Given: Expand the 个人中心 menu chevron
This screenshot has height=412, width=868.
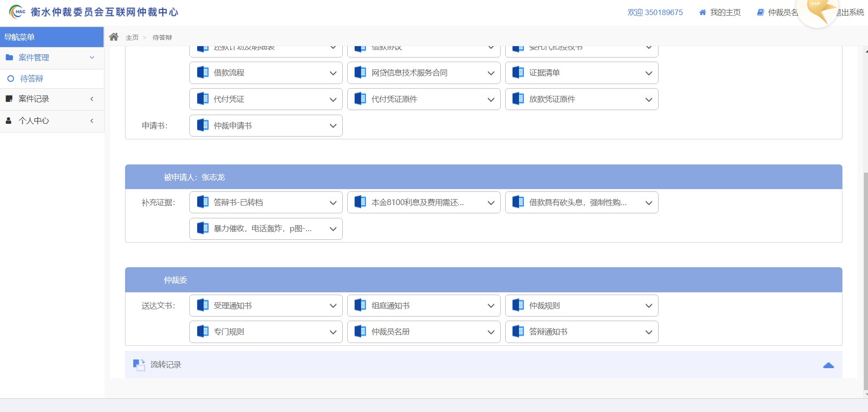Looking at the screenshot, I should [x=92, y=121].
